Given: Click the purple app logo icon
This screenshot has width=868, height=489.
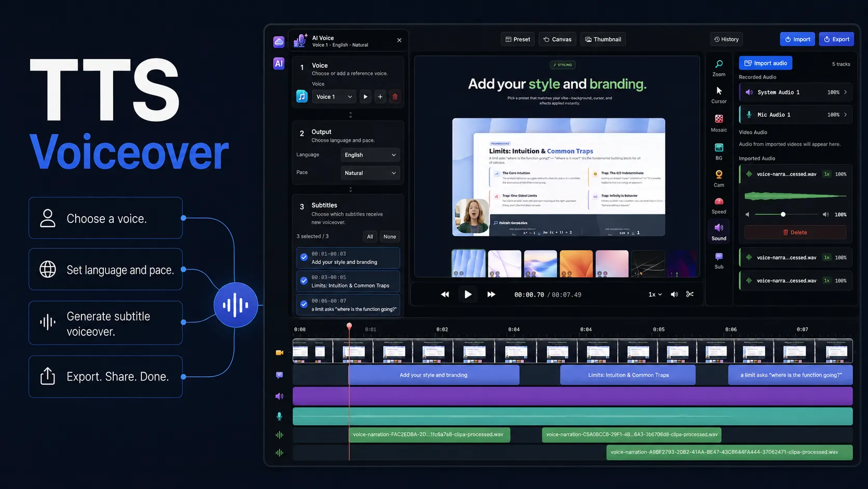Looking at the screenshot, I should click(x=279, y=42).
